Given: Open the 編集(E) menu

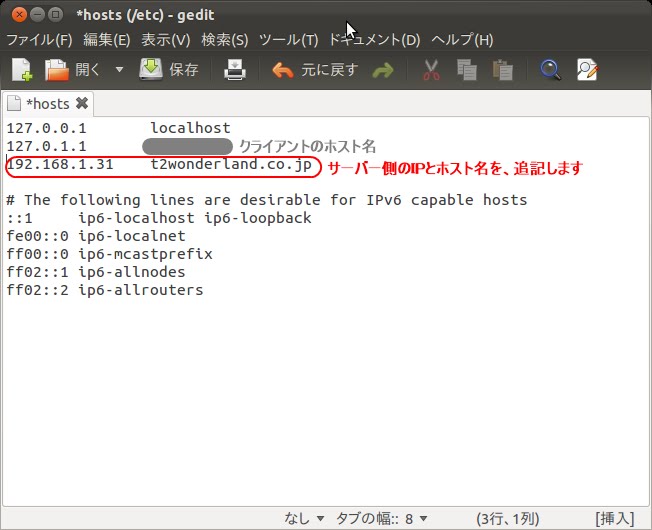Looking at the screenshot, I should [107, 40].
